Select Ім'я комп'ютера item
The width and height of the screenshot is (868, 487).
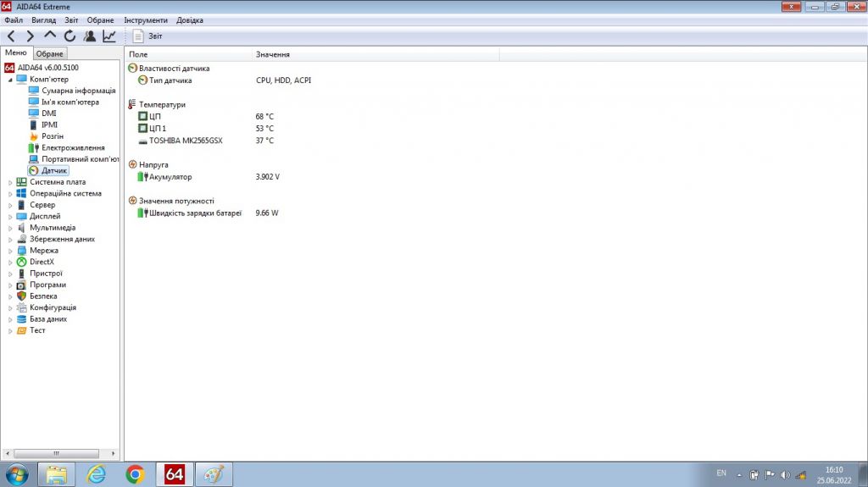click(x=70, y=102)
